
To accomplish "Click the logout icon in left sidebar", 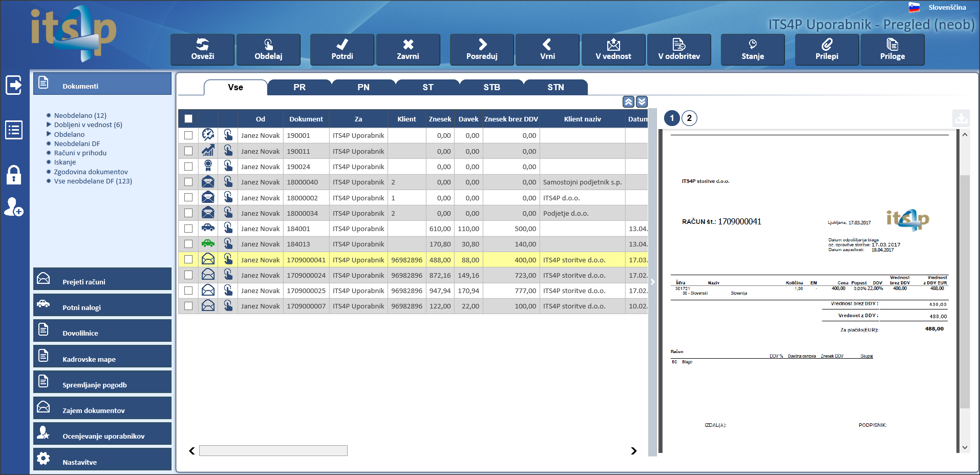I will point(14,85).
